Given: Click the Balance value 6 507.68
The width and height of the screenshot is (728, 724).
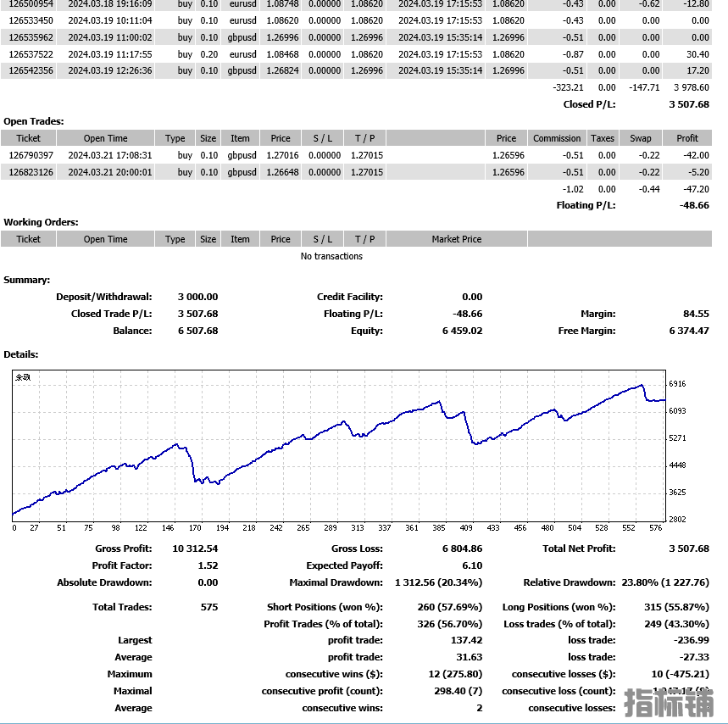Looking at the screenshot, I should tap(197, 331).
